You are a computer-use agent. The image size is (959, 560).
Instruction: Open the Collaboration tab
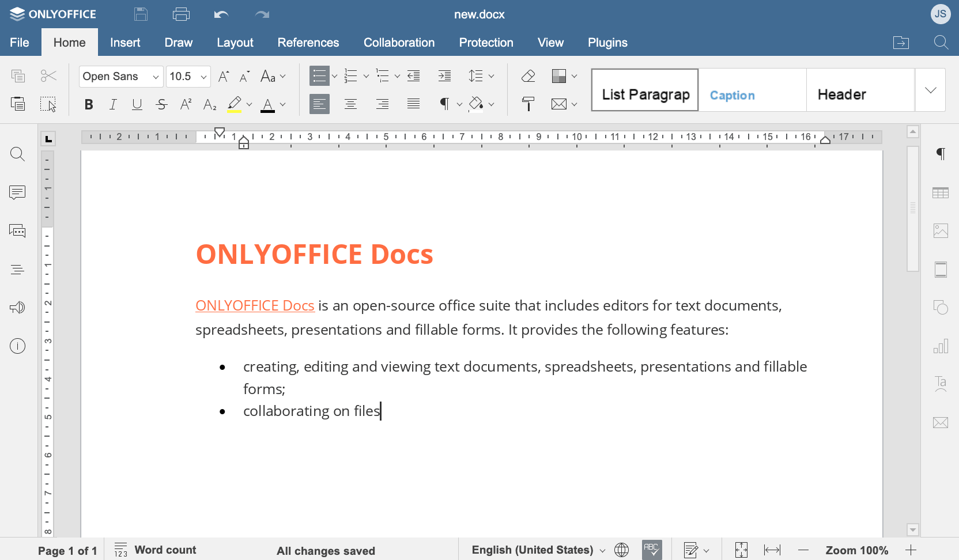(x=399, y=42)
